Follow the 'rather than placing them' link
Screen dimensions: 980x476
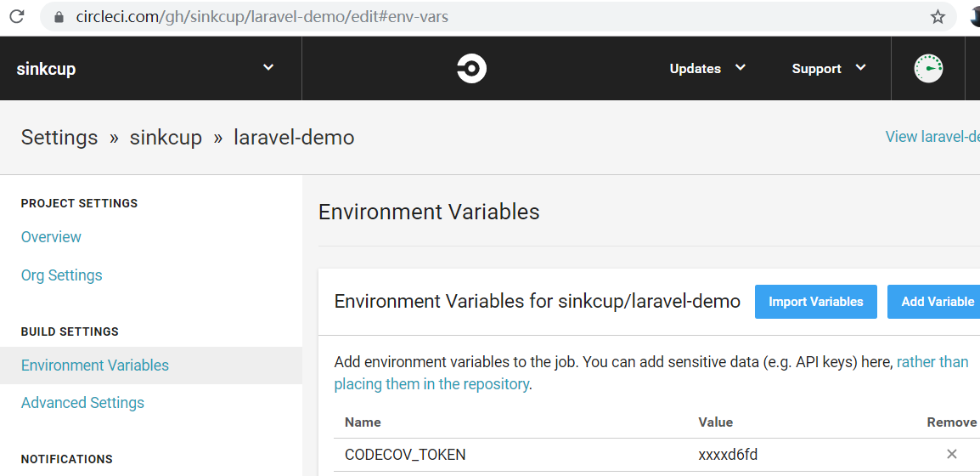(932, 362)
